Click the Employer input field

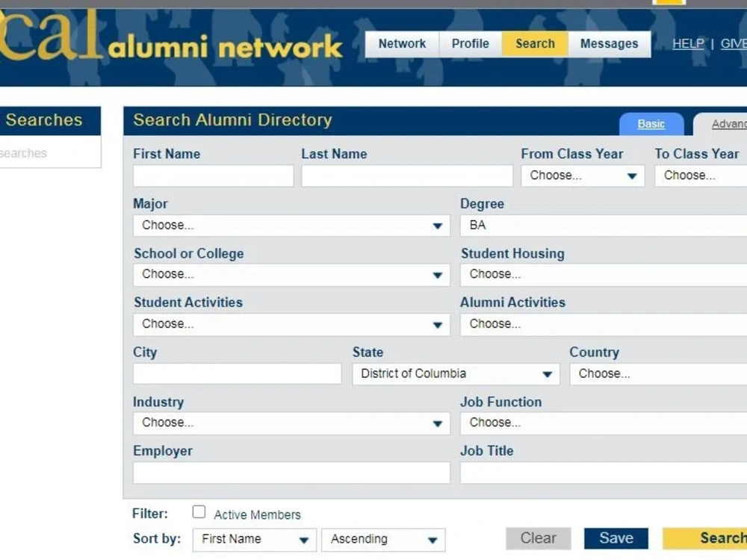[x=291, y=473]
